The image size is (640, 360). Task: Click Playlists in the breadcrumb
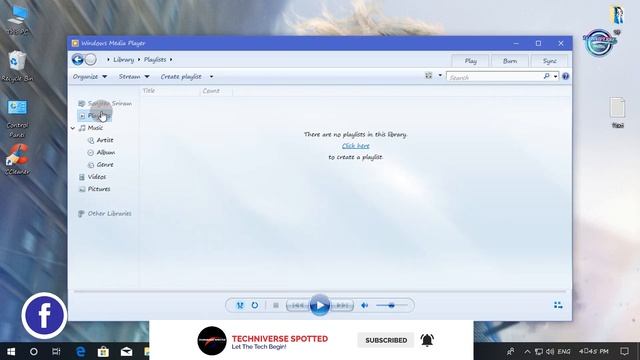[155, 60]
